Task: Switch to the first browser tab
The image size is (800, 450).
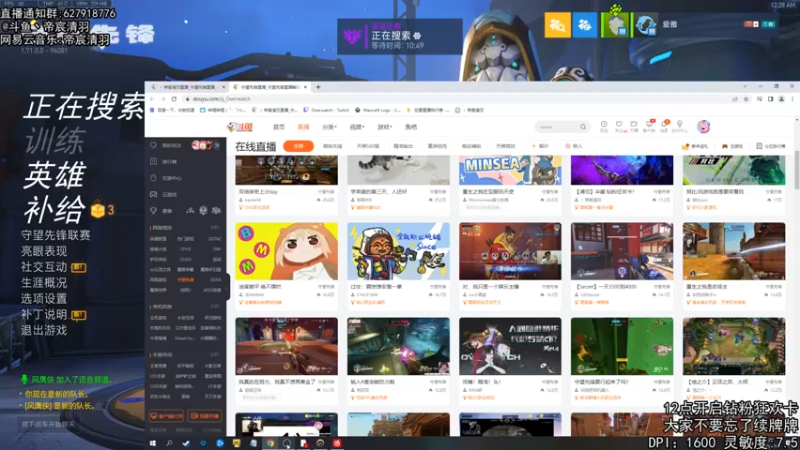Action: tap(189, 87)
